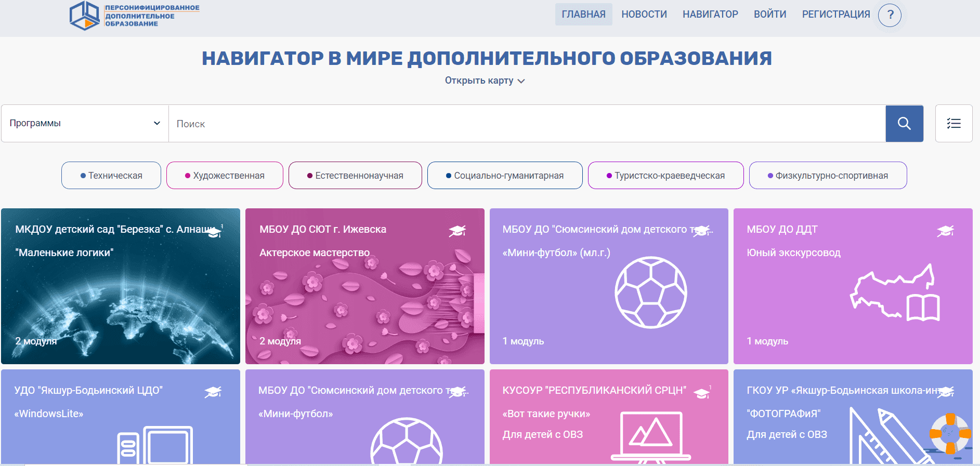The height and width of the screenshot is (466, 980).
Task: Open the list filter icon button
Action: pyautogui.click(x=953, y=124)
